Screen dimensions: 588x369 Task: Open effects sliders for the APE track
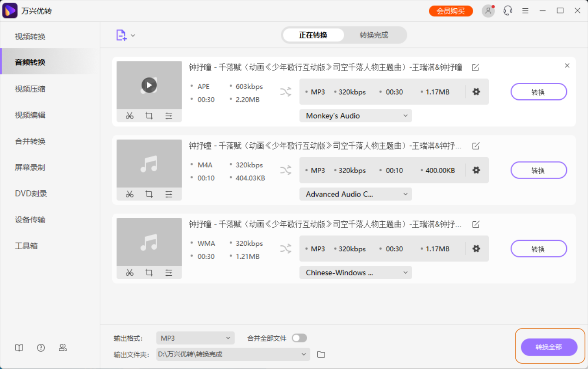(x=169, y=116)
